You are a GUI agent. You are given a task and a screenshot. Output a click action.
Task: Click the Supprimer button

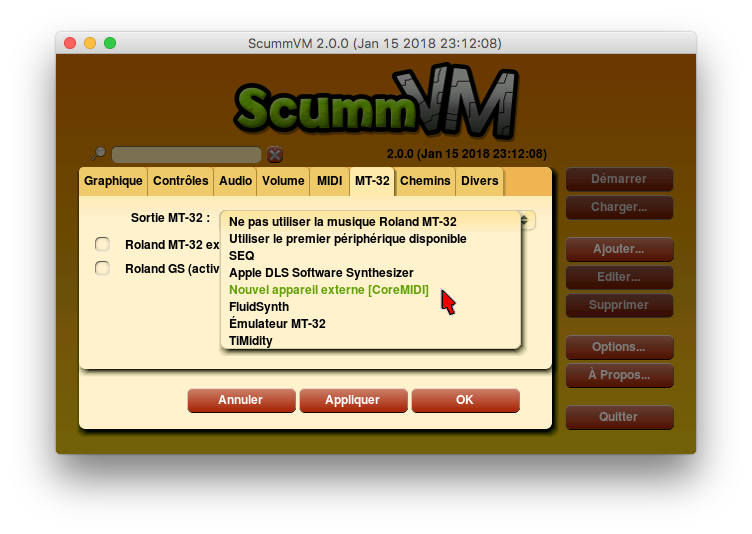tap(619, 305)
